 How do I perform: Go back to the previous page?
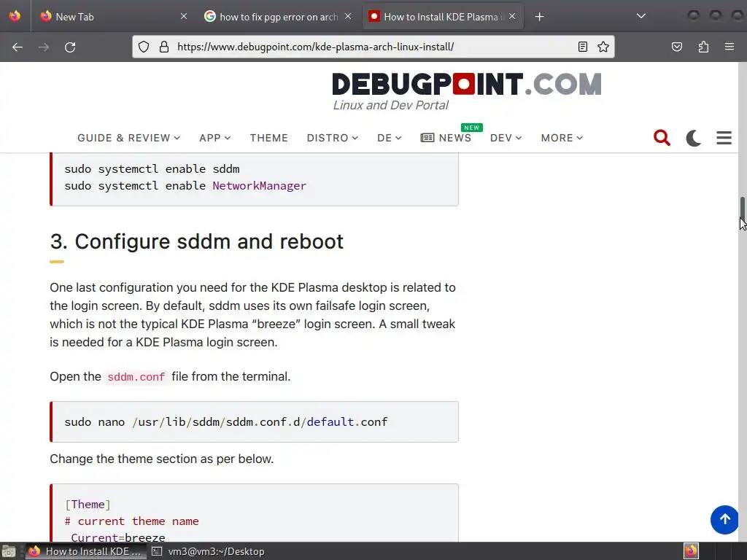pyautogui.click(x=18, y=47)
